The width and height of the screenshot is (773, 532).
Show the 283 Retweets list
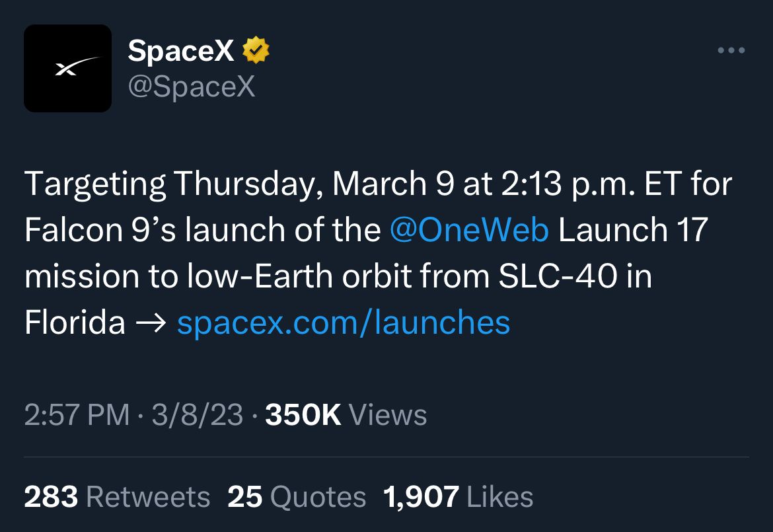pyautogui.click(x=118, y=496)
